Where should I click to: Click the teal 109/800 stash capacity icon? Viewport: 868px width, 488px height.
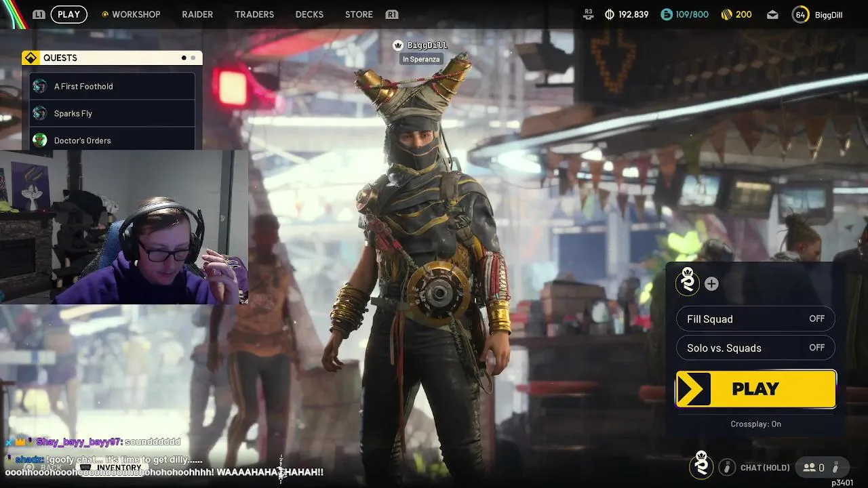(667, 14)
